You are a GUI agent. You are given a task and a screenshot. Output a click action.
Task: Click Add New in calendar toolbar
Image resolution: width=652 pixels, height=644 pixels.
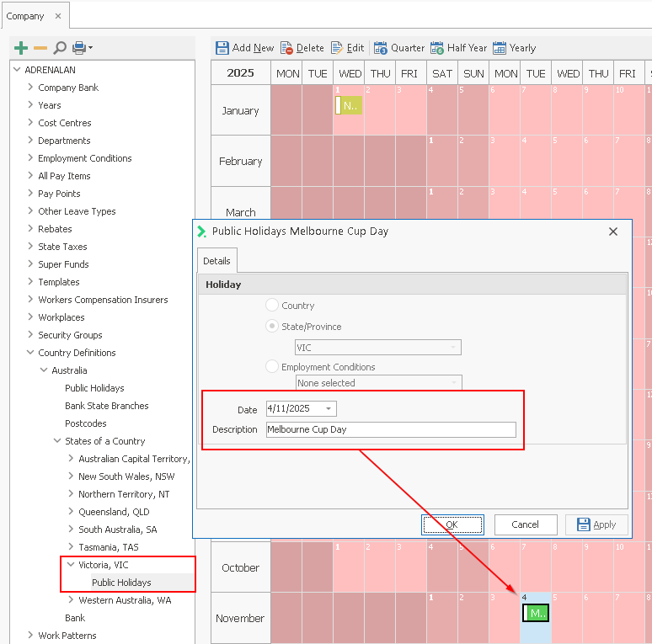244,48
